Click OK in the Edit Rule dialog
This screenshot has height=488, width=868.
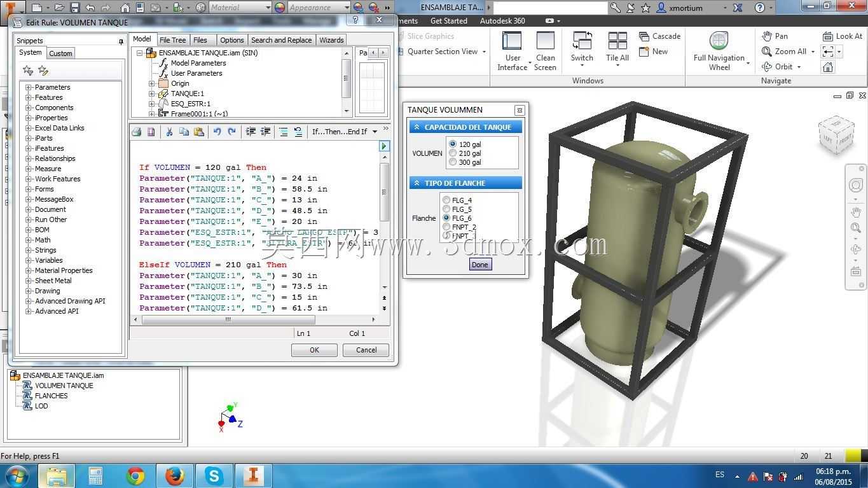pyautogui.click(x=314, y=350)
